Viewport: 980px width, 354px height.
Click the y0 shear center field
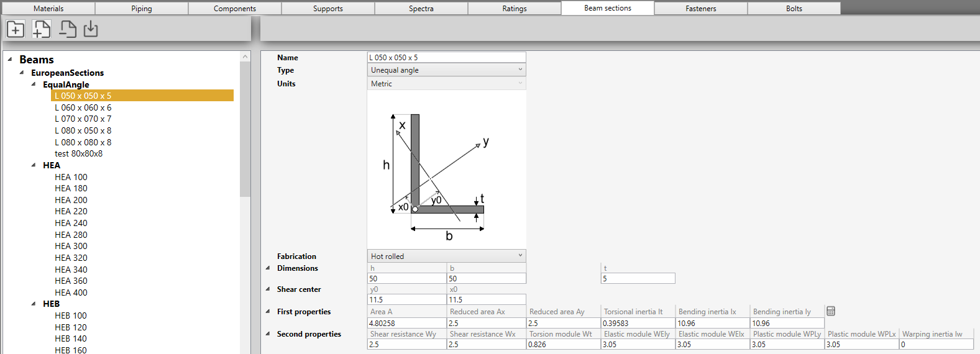coord(407,299)
